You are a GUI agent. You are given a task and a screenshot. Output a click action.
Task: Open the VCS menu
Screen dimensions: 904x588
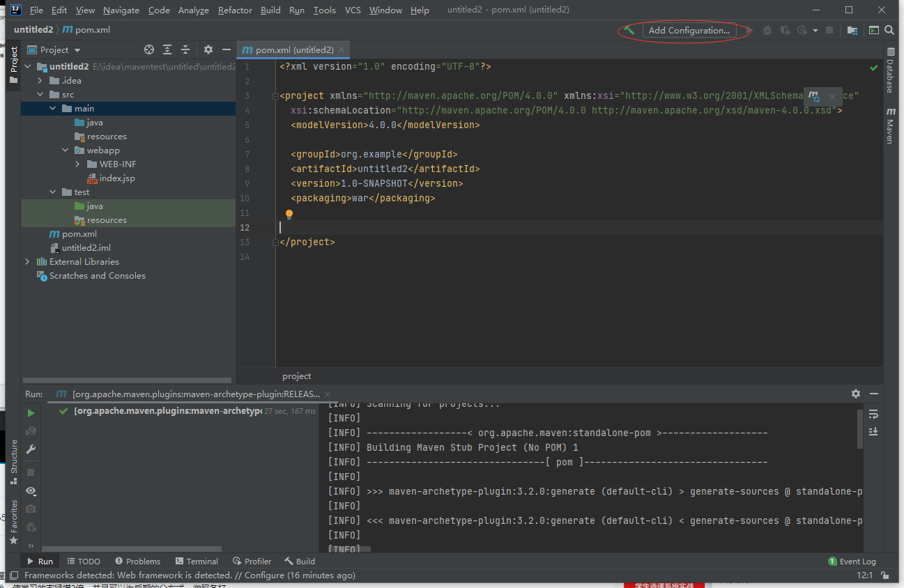pyautogui.click(x=353, y=10)
